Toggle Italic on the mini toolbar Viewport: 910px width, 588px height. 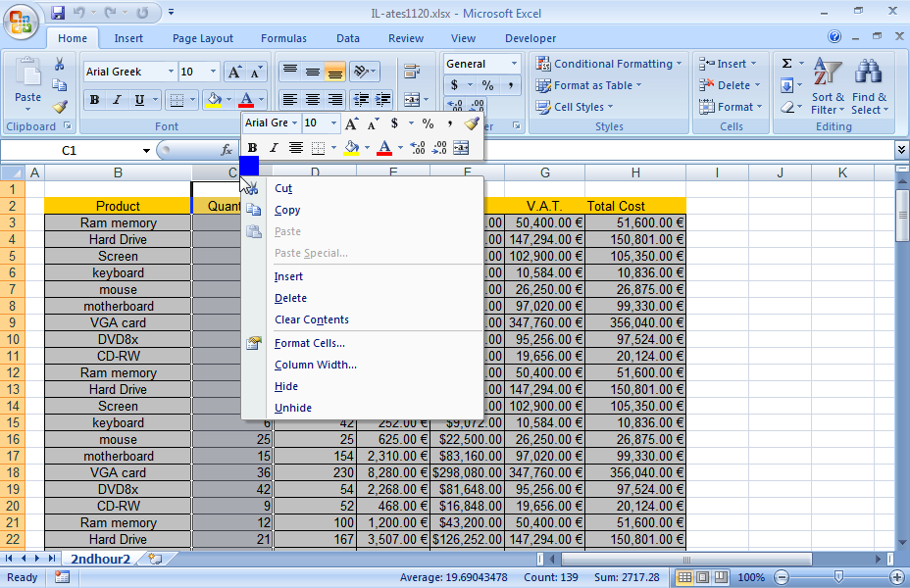point(274,146)
